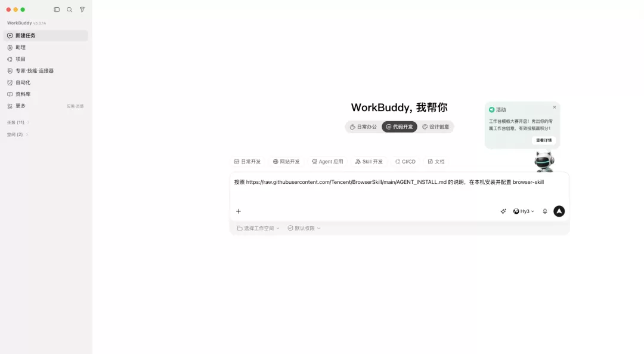Click the sparkle prompt-enhance icon
The image size is (644, 354).
(x=503, y=211)
